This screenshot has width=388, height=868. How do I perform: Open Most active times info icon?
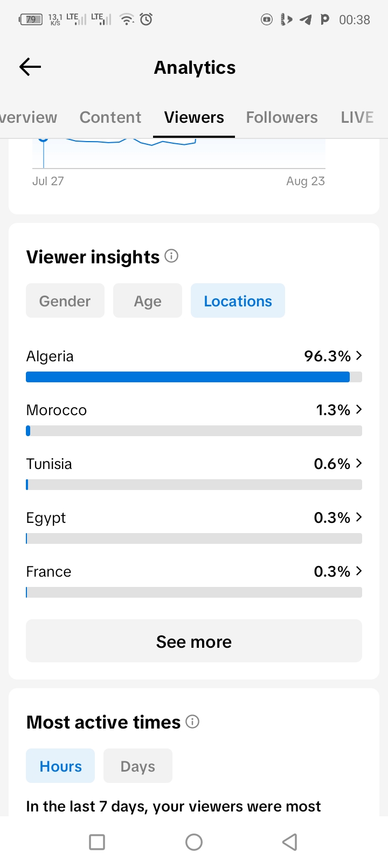pos(192,722)
